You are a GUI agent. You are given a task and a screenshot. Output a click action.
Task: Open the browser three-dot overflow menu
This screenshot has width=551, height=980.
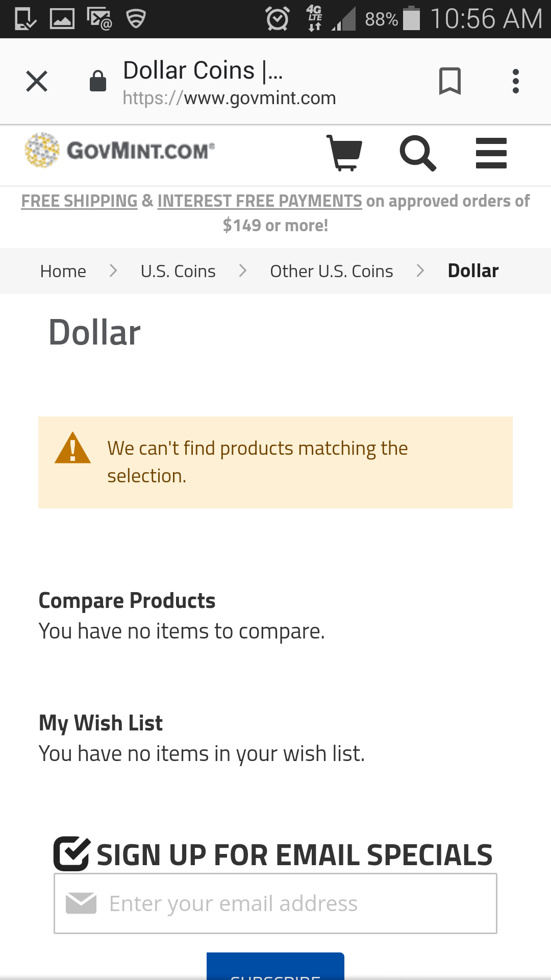click(x=516, y=81)
